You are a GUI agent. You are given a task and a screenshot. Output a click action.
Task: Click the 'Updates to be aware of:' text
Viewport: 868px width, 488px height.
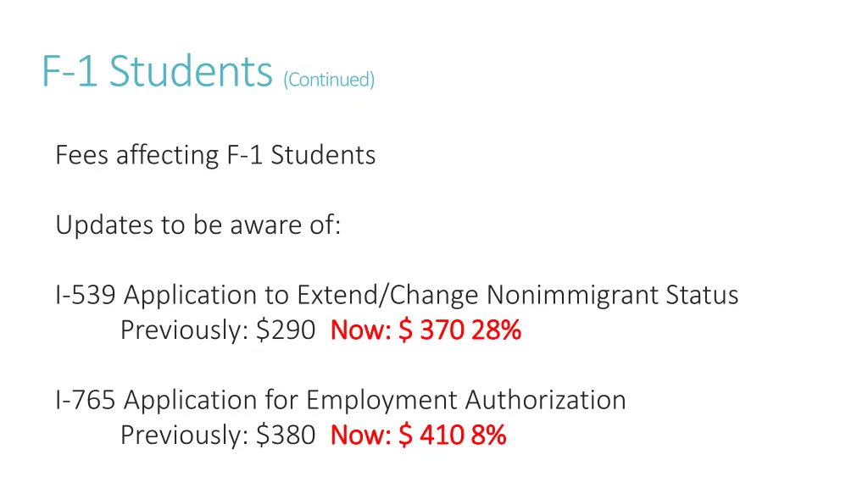pos(198,225)
